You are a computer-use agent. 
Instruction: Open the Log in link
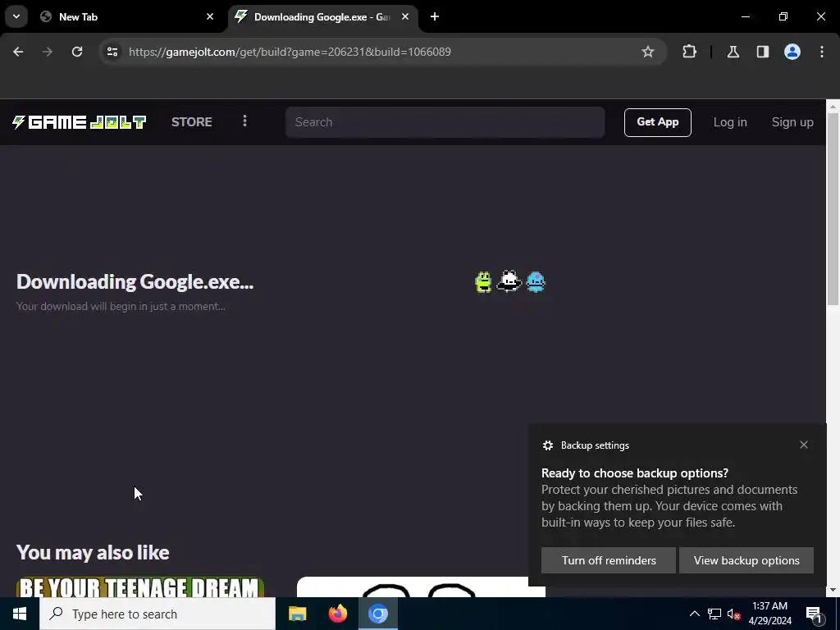tap(729, 122)
